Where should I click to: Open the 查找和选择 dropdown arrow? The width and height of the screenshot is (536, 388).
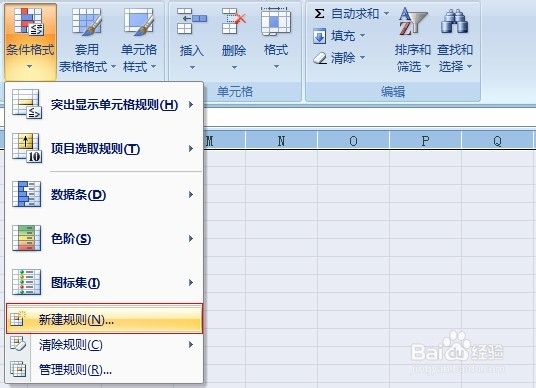tap(469, 67)
